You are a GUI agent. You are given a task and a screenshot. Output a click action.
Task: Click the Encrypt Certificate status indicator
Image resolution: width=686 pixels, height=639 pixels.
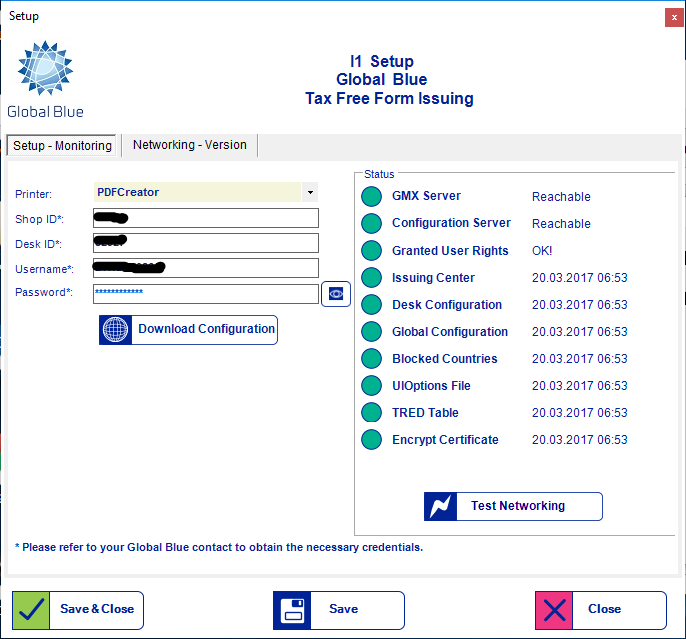372,440
